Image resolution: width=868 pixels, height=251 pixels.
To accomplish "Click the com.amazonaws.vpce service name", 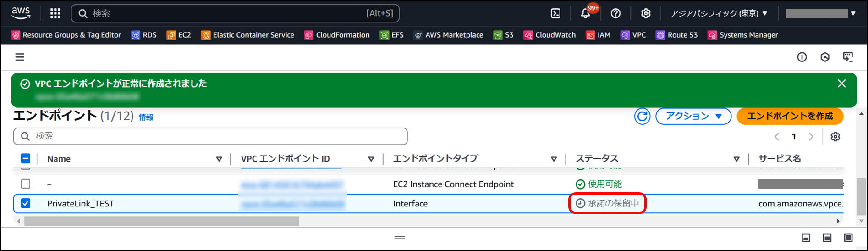I will click(x=801, y=204).
